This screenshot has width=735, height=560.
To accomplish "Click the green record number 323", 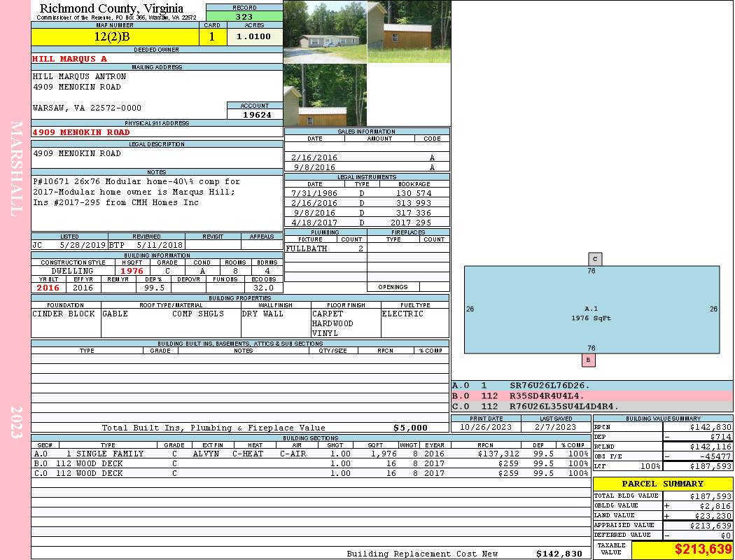I will click(x=244, y=16).
